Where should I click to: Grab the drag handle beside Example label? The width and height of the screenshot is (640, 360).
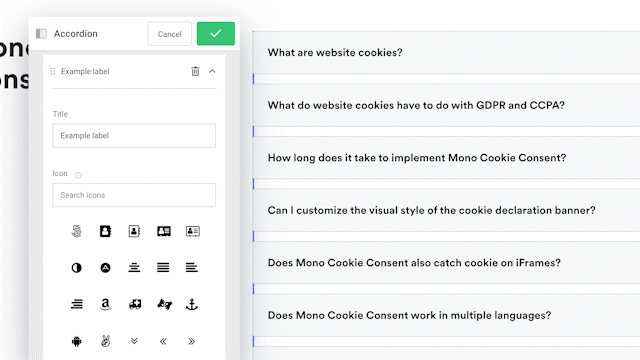[53, 71]
